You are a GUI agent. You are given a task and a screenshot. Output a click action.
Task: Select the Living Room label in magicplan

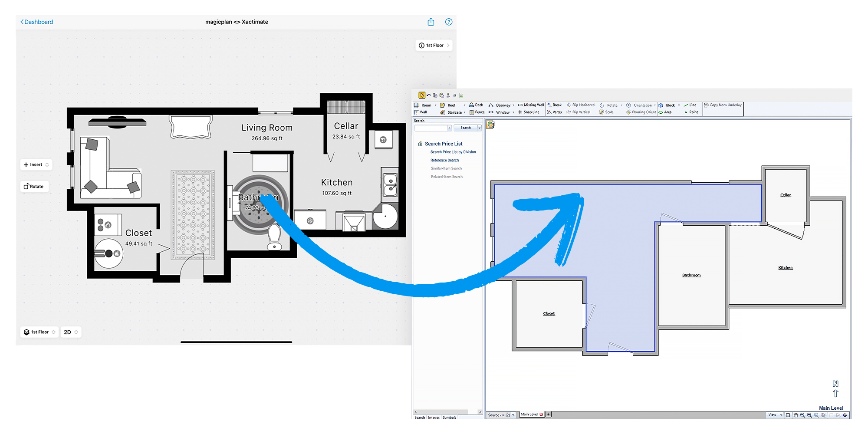[x=267, y=128]
